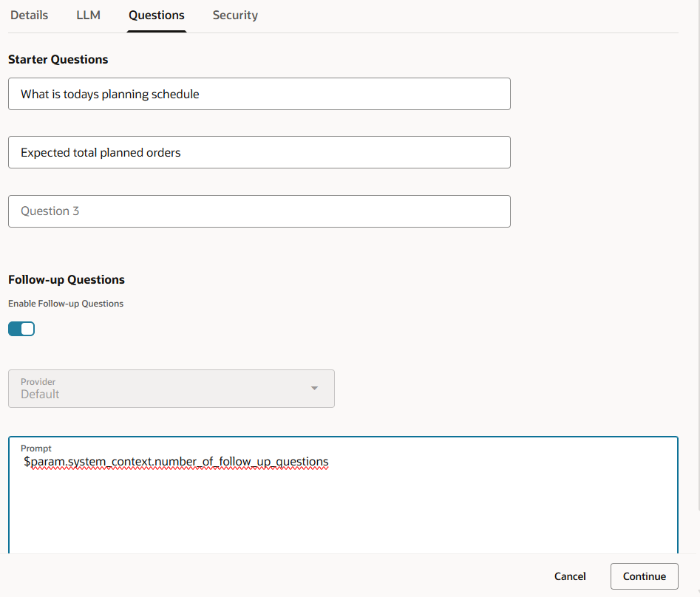The width and height of the screenshot is (700, 597).
Task: Open the Provider Default combo box
Action: tap(171, 389)
